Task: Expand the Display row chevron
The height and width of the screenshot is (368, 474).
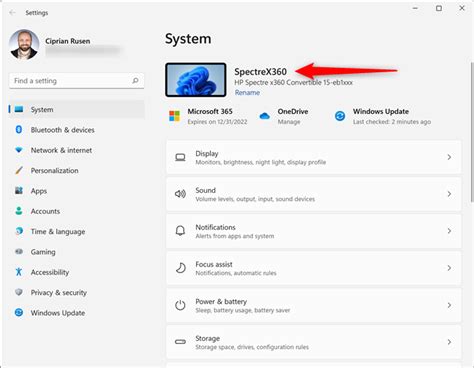Action: point(449,157)
